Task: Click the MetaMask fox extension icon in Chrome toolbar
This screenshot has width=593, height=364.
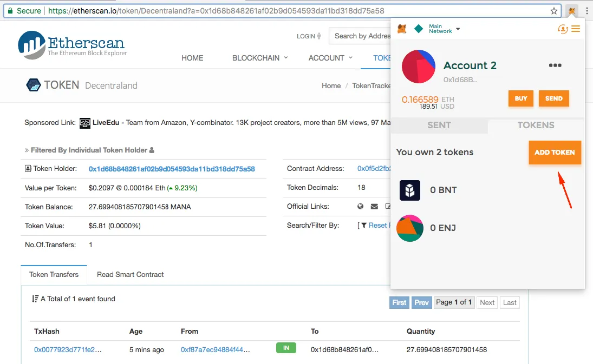Action: click(572, 11)
